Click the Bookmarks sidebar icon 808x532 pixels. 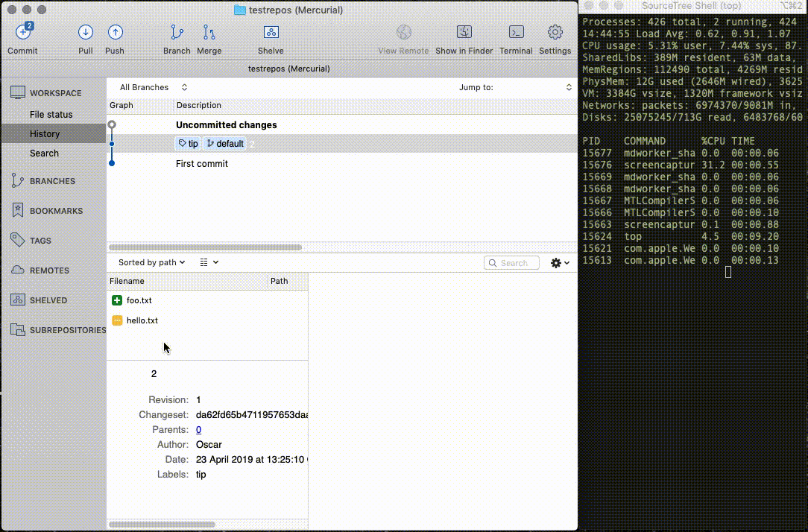coord(18,210)
